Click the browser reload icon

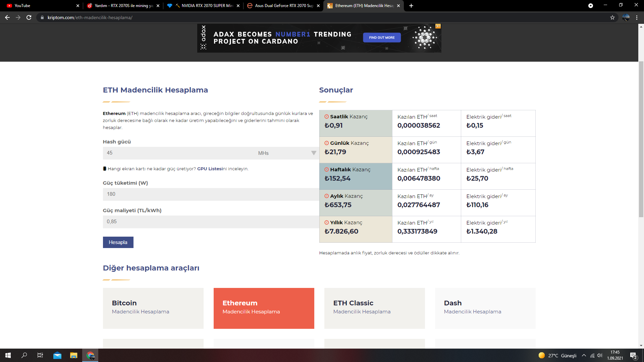click(x=29, y=17)
